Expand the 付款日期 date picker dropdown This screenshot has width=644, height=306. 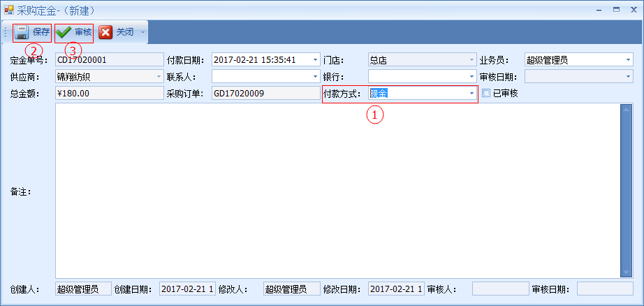click(x=314, y=60)
